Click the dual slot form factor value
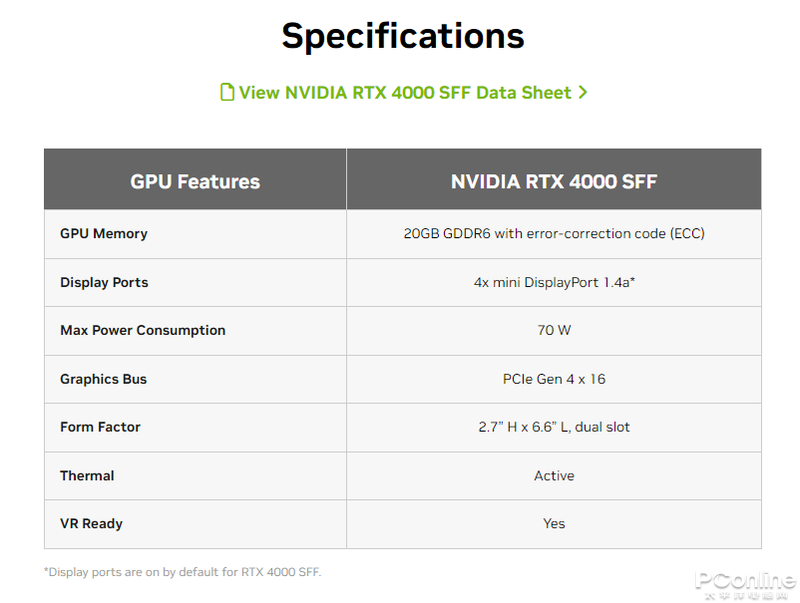Screen dimensions: 800x603 554,427
